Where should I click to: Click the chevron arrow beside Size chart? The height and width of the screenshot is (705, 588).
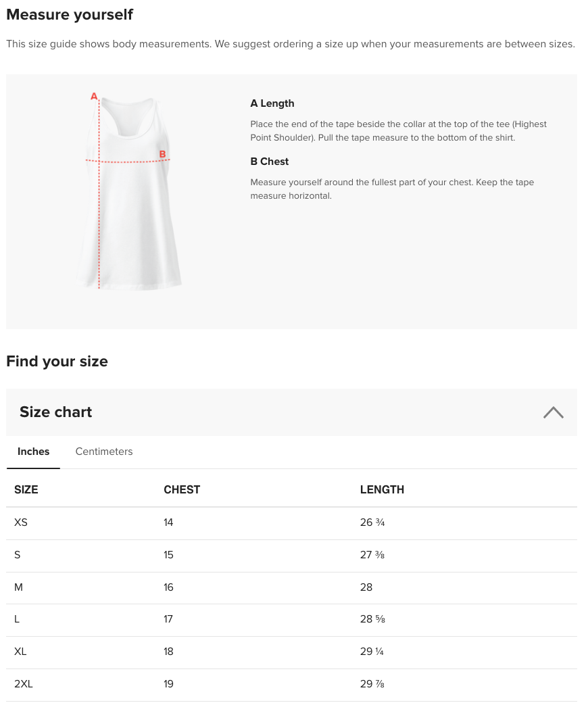tap(554, 412)
